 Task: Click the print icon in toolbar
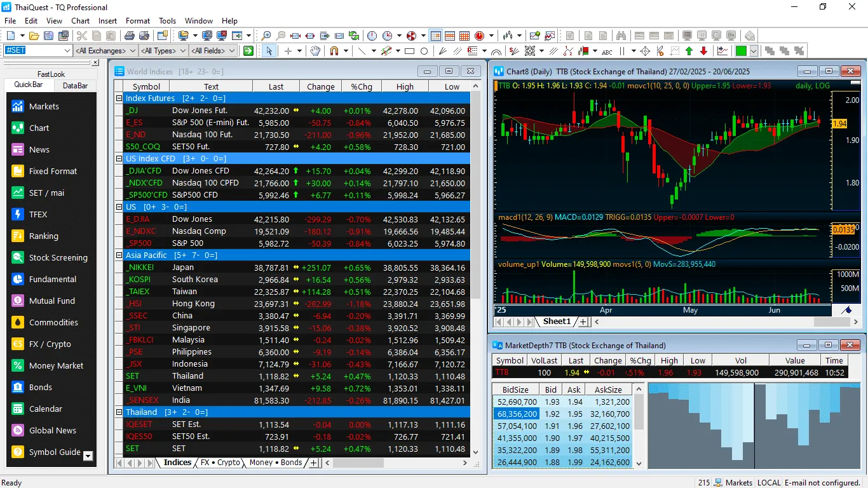(x=130, y=36)
